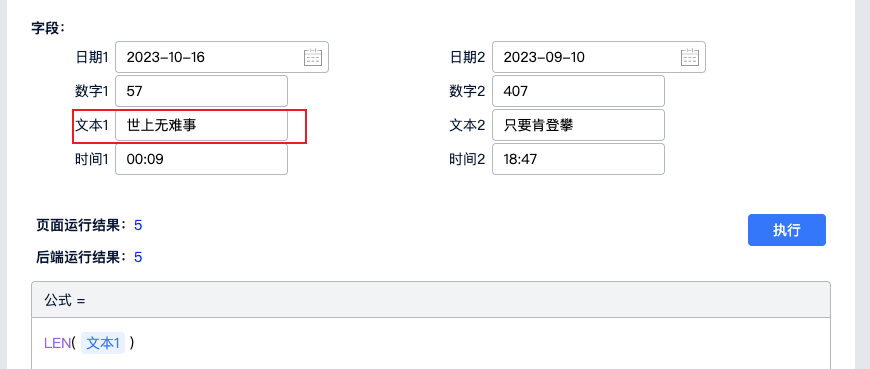Click the LEN function name in the formula
The height and width of the screenshot is (369, 870).
58,343
